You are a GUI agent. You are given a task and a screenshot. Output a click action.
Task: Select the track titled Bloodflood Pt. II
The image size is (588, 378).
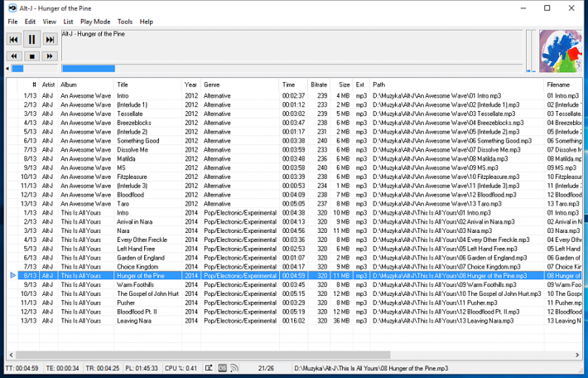137,312
